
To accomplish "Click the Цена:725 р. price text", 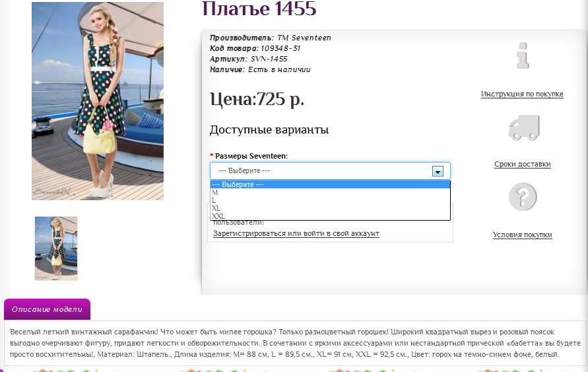I will click(257, 100).
